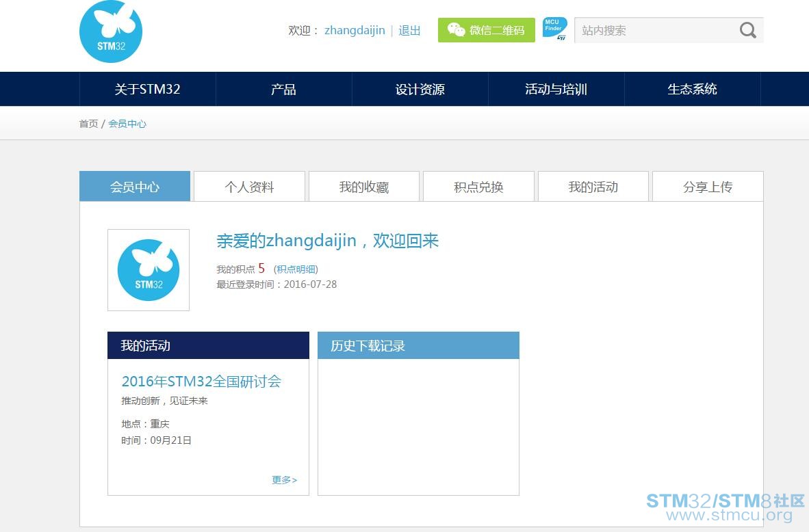Click username zhangdaijin link in header

355,30
